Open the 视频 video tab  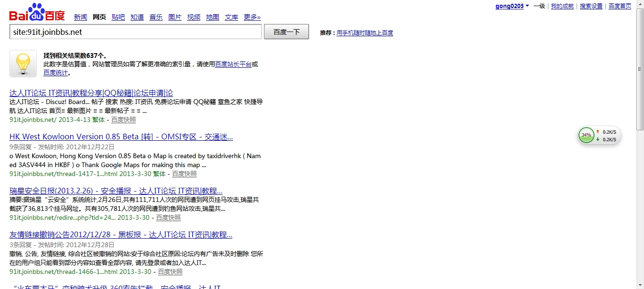[x=194, y=17]
